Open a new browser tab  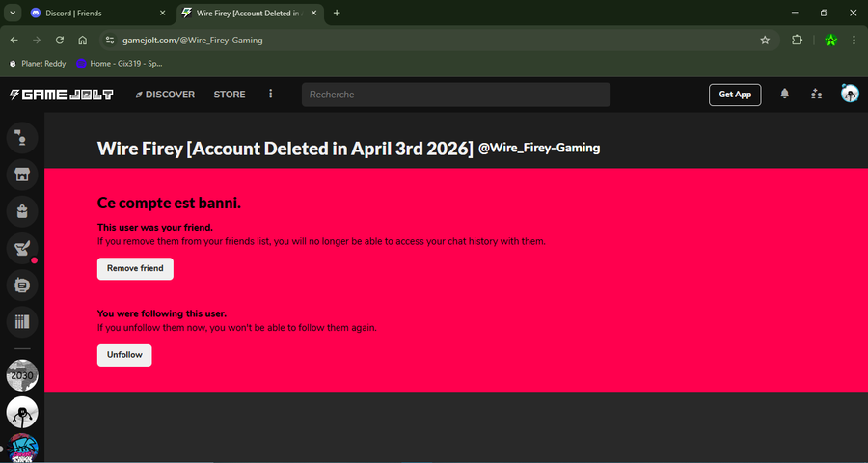tap(337, 13)
